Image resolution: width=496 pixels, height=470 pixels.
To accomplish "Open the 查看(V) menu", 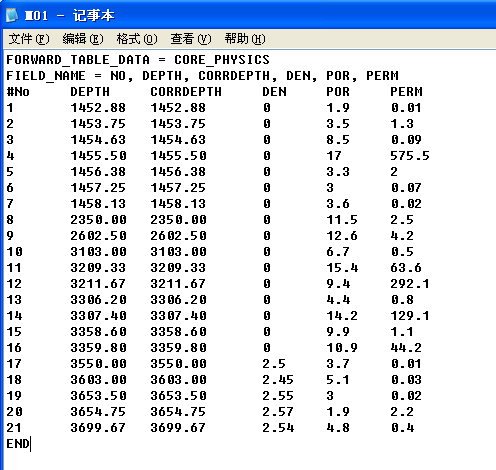I will pyautogui.click(x=191, y=39).
